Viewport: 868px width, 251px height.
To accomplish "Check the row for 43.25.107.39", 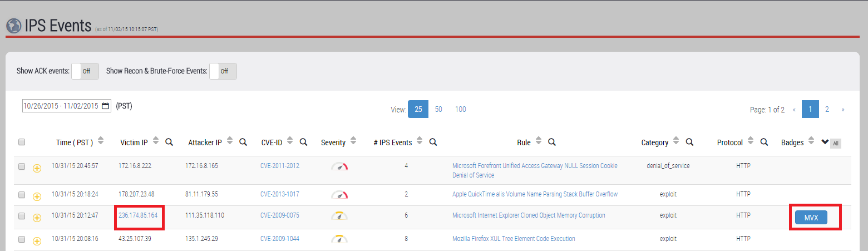I will point(22,239).
